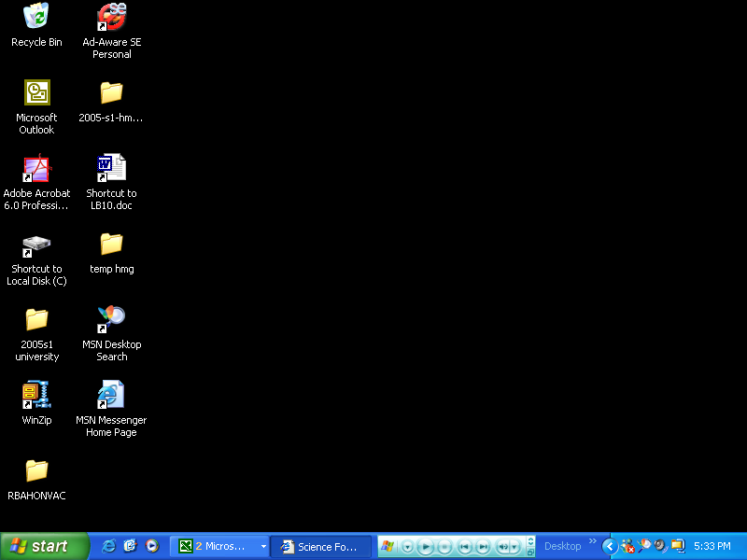Expand the Desktop toolbar chevron
This screenshot has height=560, width=747.
click(x=592, y=541)
